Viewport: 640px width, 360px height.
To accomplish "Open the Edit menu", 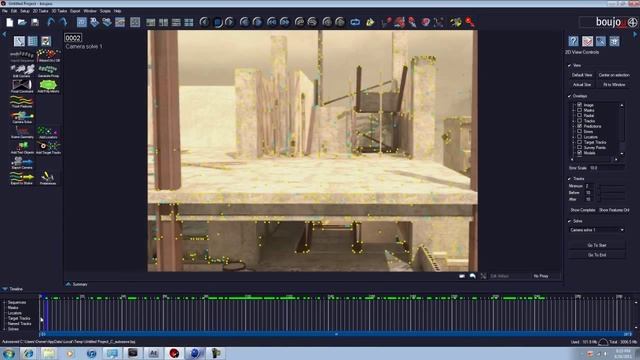I will tap(14, 11).
